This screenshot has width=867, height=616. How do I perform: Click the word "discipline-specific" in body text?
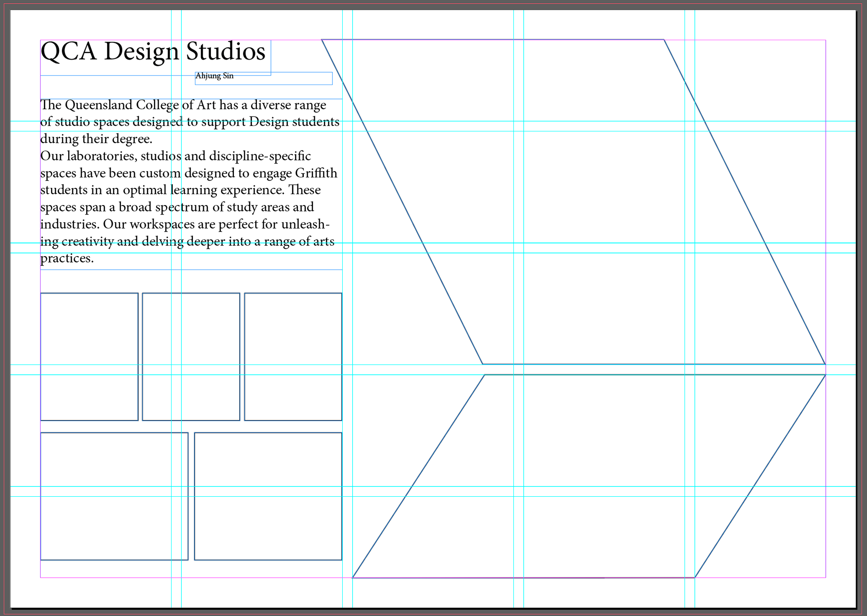pyautogui.click(x=260, y=156)
